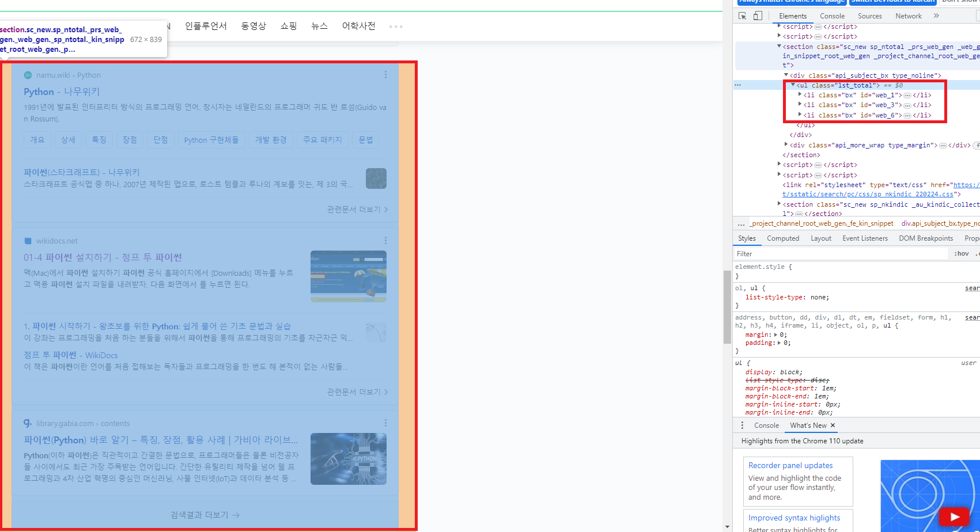Open three-dot menu for wikidocs.net result
This screenshot has height=532, width=980.
[385, 240]
